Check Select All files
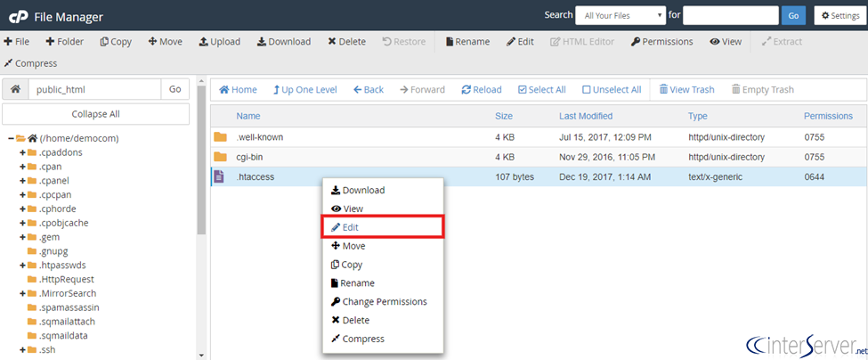 coord(542,90)
